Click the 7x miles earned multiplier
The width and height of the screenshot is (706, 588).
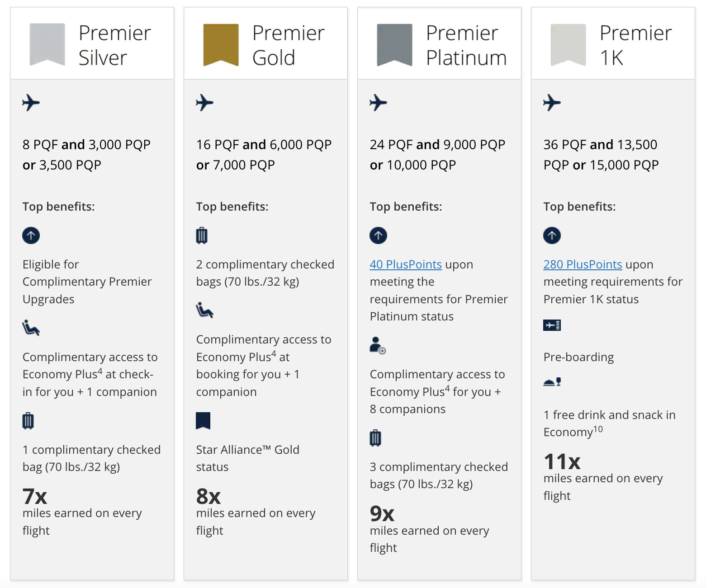tap(35, 497)
